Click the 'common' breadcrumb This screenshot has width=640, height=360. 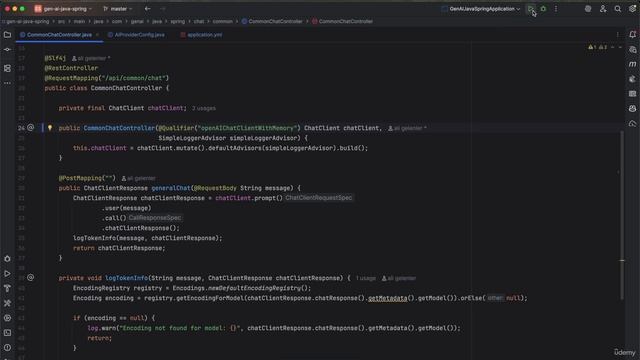click(x=222, y=21)
